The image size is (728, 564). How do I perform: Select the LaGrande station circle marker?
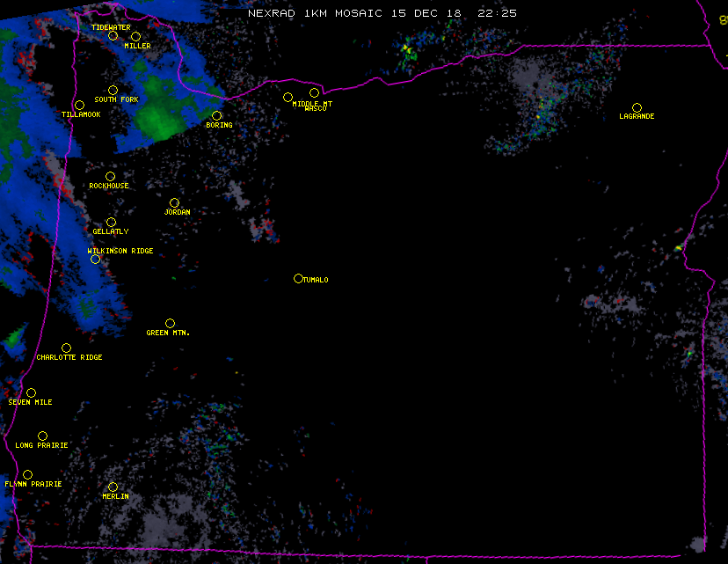click(x=637, y=107)
